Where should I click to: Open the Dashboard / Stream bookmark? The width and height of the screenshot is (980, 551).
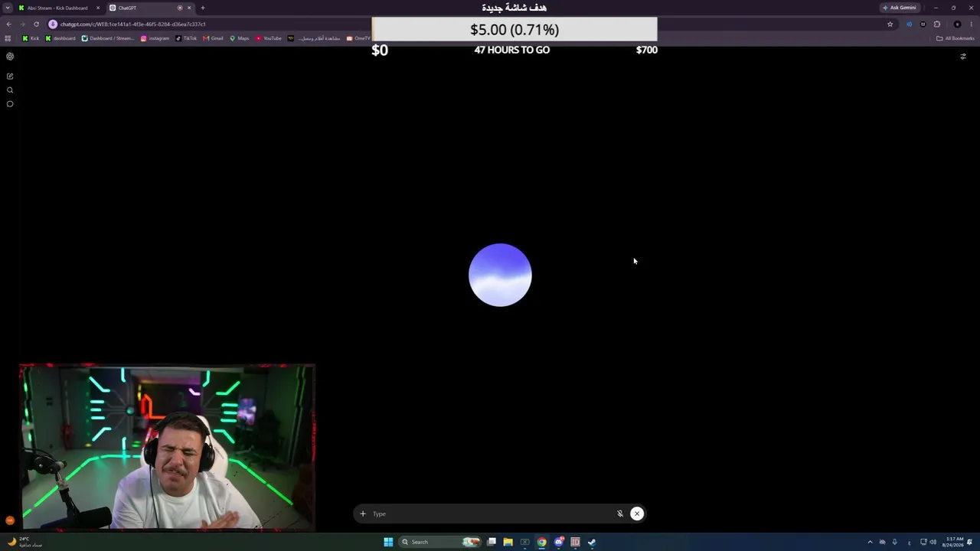coord(107,38)
